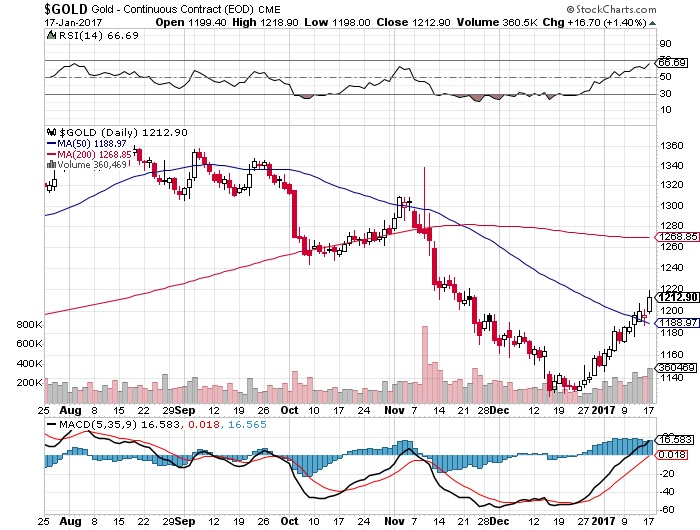This screenshot has height=530, width=700.
Task: Click the Volume 360,469 legend entry
Action: 92,165
